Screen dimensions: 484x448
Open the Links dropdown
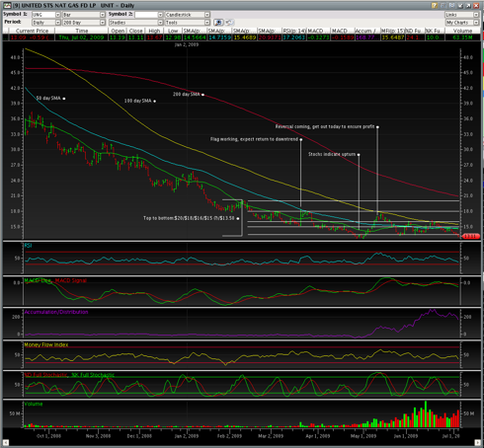click(x=462, y=15)
